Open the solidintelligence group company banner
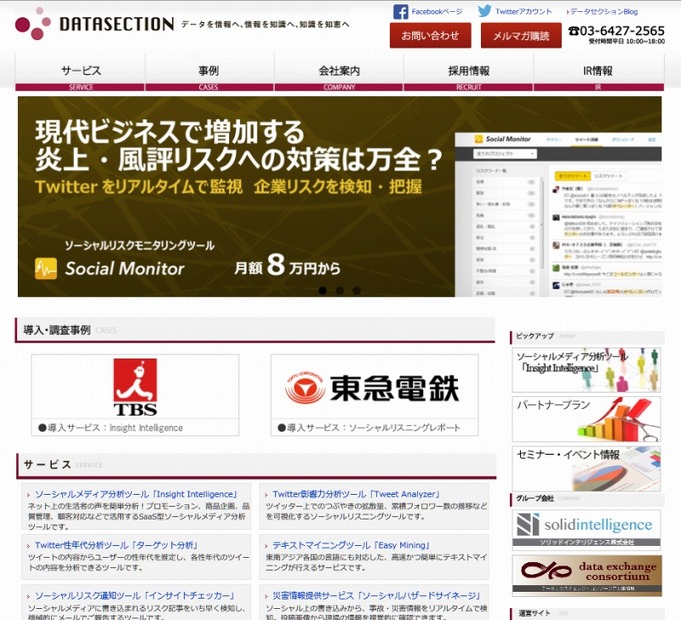681x620 pixels. pos(586,530)
